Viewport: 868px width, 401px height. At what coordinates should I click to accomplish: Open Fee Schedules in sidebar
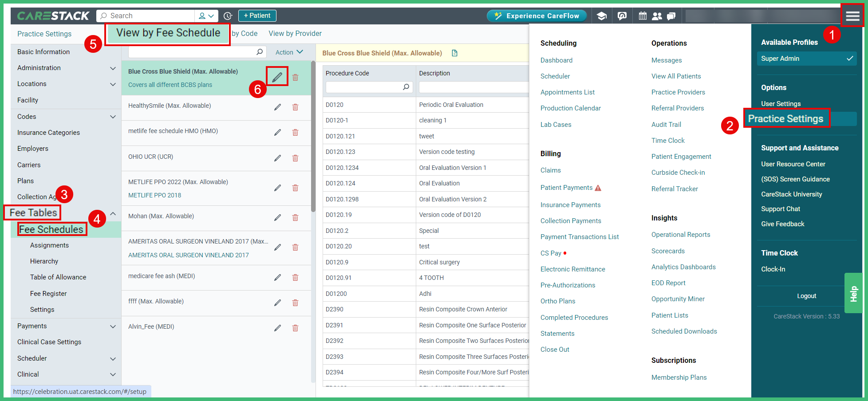(51, 229)
